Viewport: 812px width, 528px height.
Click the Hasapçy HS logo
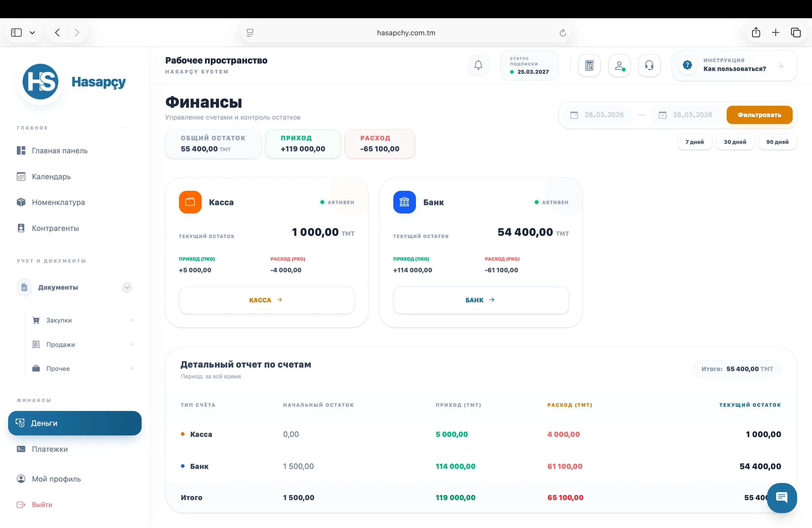[41, 82]
